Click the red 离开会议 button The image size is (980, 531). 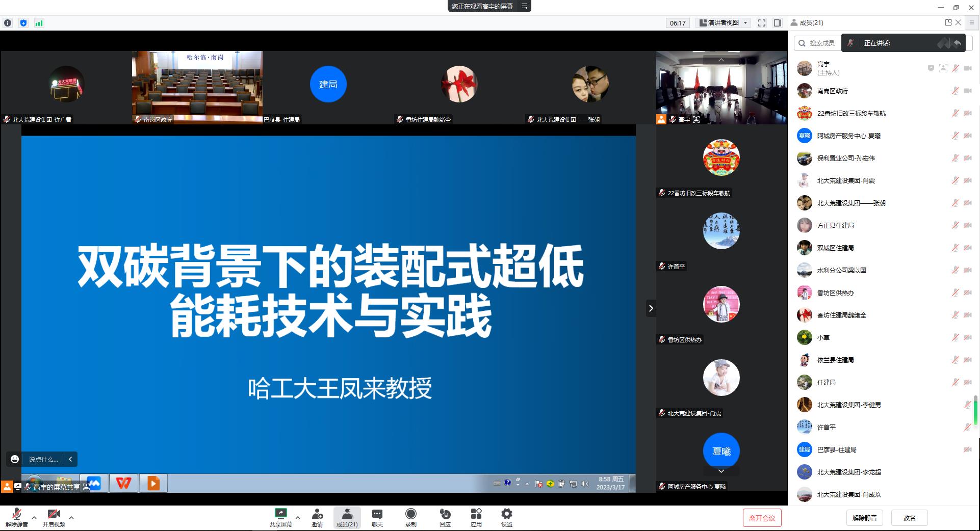[x=762, y=518]
